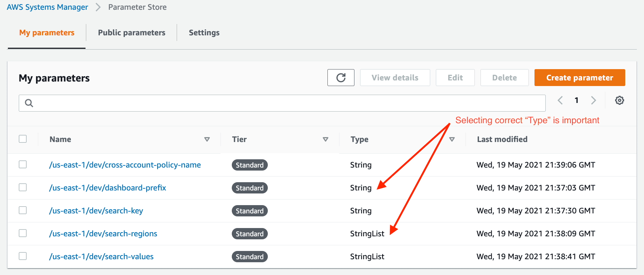This screenshot has height=275, width=644.
Task: Open /us-east-1/dev/search-regions parameter link
Action: [103, 234]
